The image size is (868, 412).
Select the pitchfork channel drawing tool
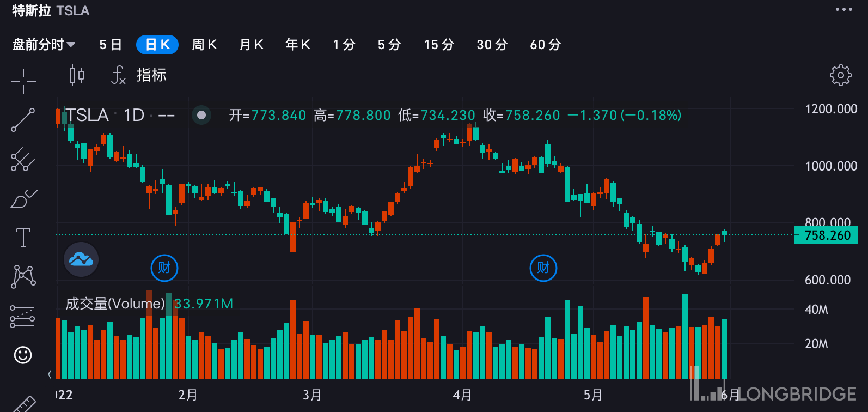click(x=23, y=160)
